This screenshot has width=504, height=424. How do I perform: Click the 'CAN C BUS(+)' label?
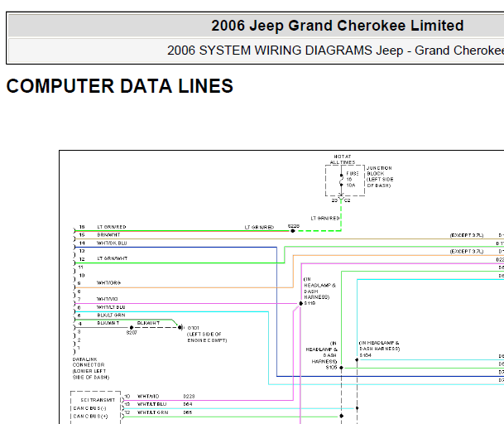(91, 417)
